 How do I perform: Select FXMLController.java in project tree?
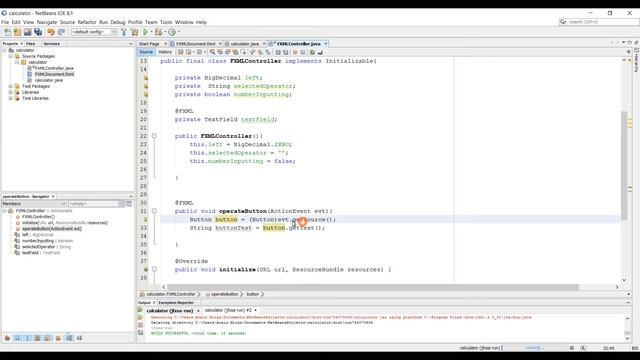click(x=54, y=68)
